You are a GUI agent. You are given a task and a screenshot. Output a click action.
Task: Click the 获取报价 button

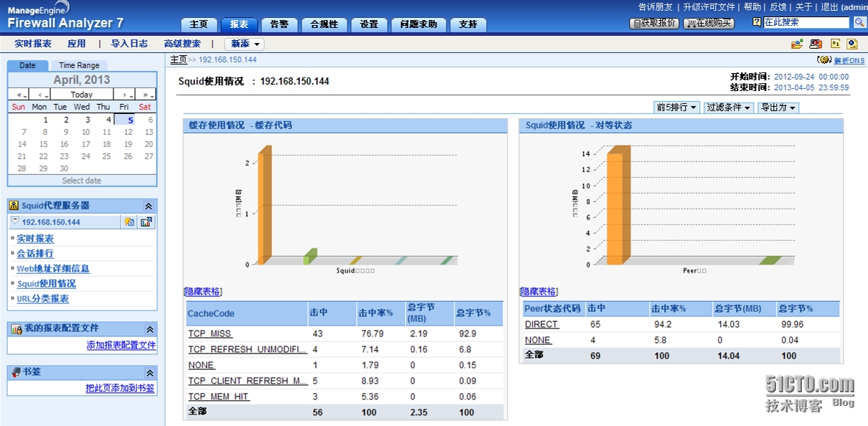point(654,23)
